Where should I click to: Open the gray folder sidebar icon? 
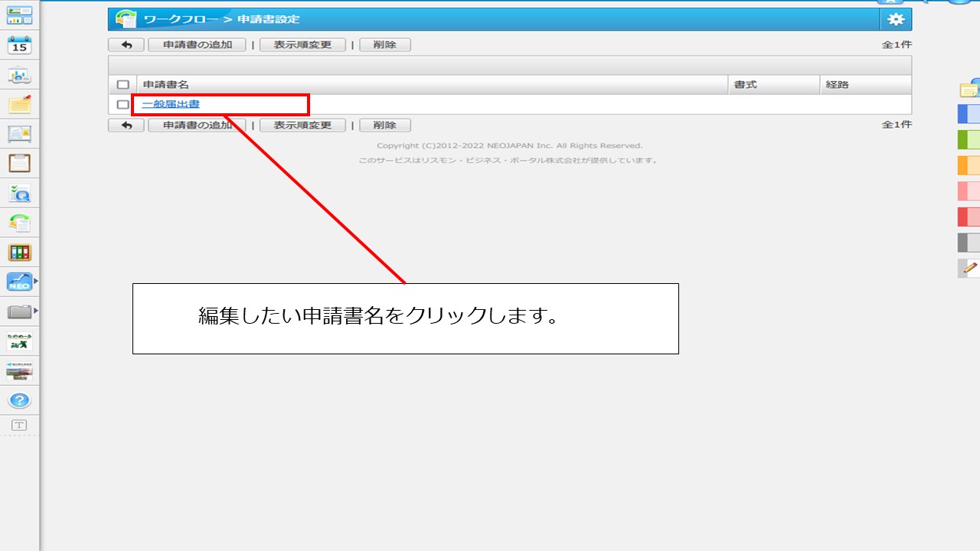click(19, 311)
